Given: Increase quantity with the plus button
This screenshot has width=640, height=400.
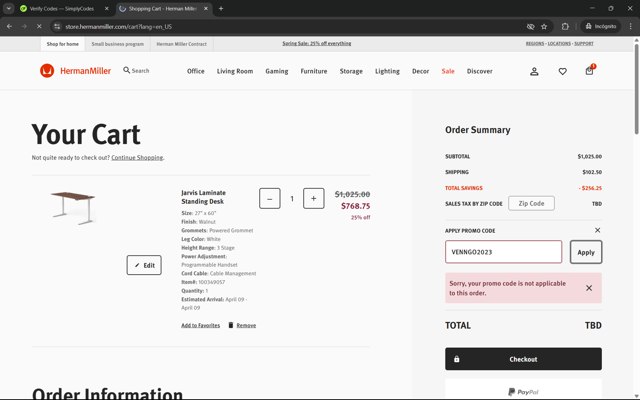Looking at the screenshot, I should click(313, 198).
